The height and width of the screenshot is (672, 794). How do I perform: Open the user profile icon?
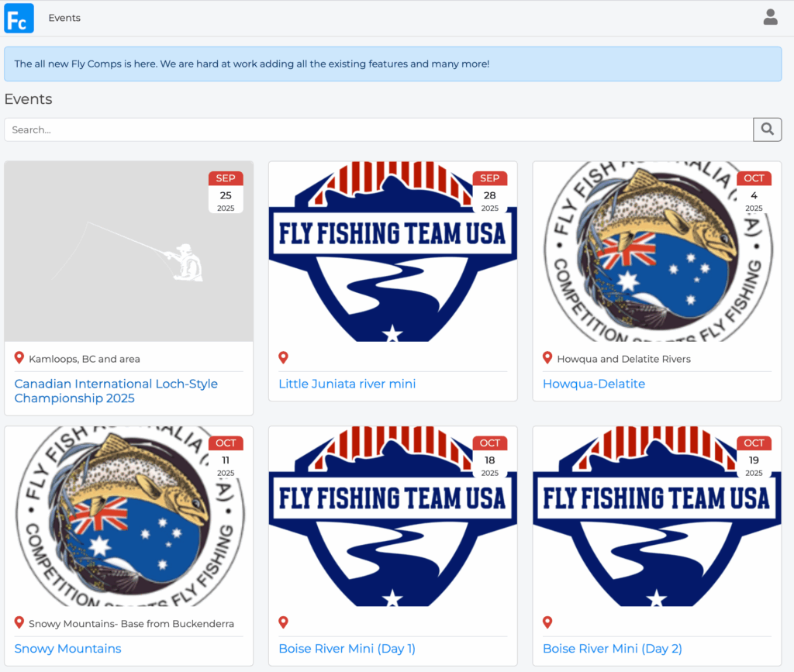coord(770,16)
